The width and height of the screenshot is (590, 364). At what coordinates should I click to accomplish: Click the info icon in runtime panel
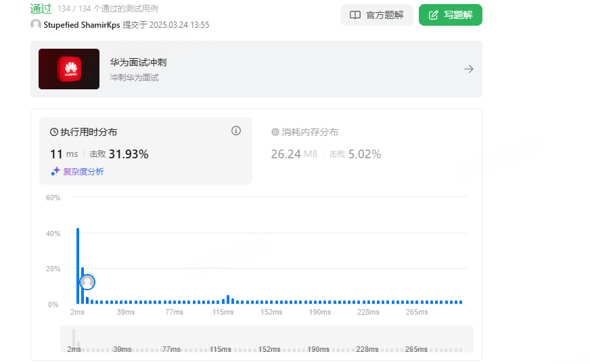point(236,131)
